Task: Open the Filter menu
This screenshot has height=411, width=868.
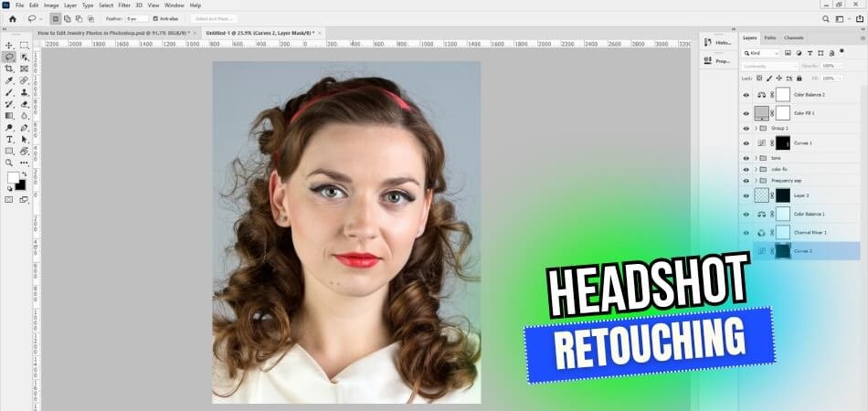Action: (124, 5)
